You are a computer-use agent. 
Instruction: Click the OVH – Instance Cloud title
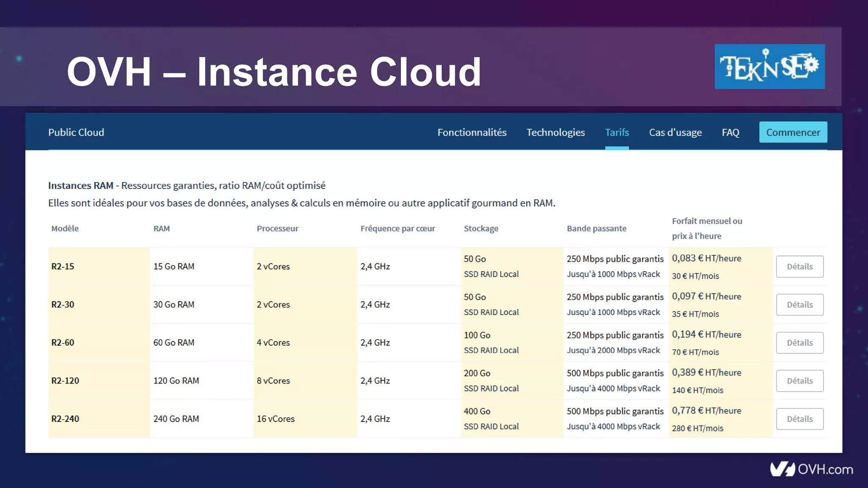[274, 72]
